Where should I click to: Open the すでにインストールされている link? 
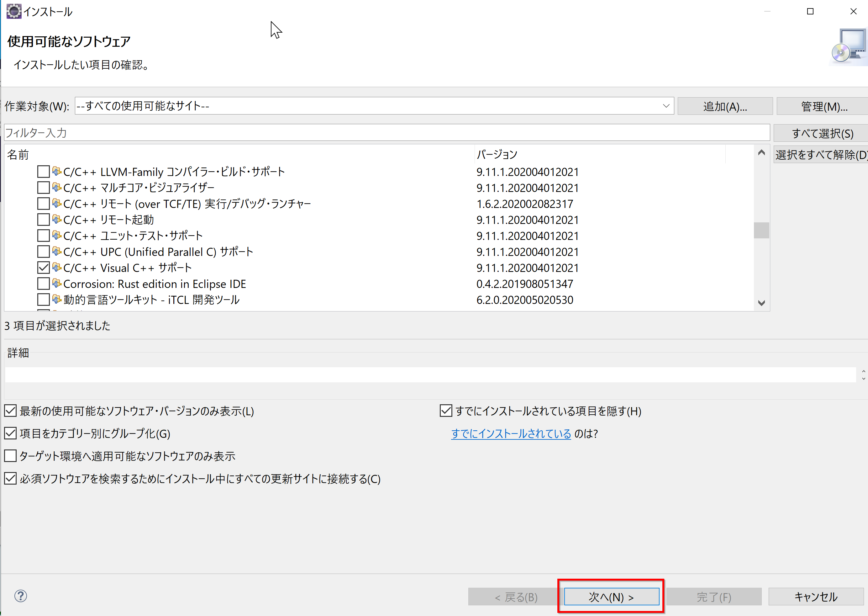pyautogui.click(x=511, y=433)
